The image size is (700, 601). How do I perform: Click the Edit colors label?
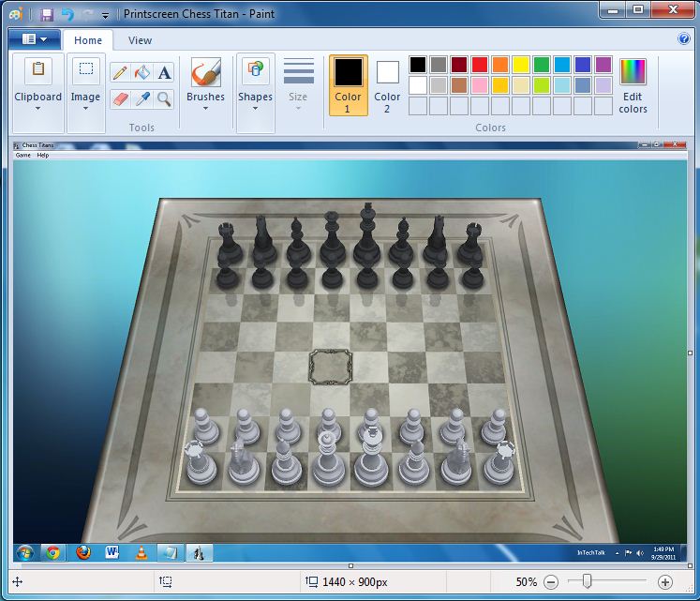[x=633, y=103]
